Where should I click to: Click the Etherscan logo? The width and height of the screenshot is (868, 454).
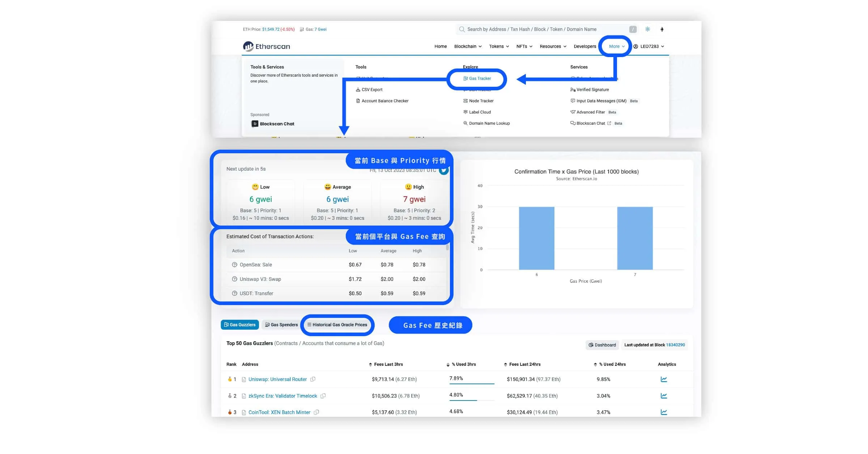tap(267, 46)
